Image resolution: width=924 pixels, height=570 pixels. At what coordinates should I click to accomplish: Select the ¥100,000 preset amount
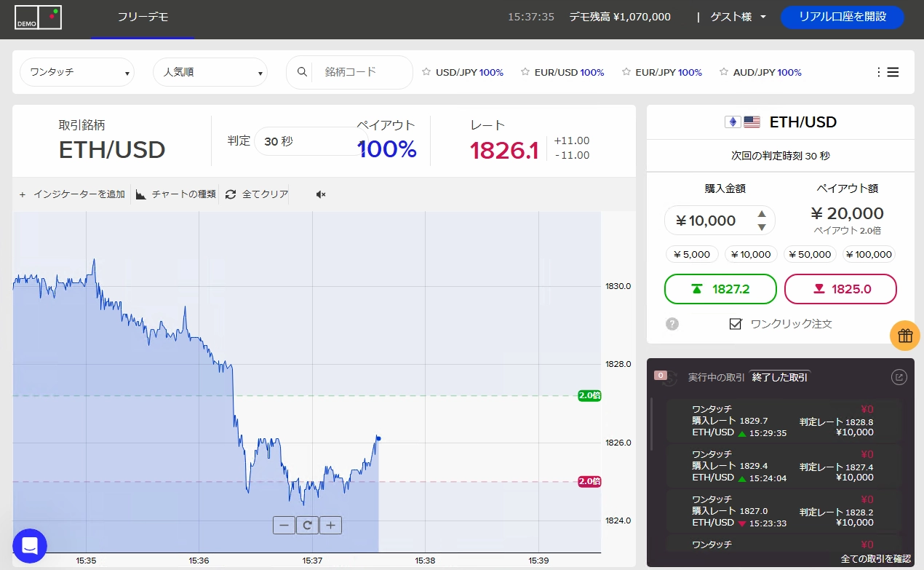(869, 254)
